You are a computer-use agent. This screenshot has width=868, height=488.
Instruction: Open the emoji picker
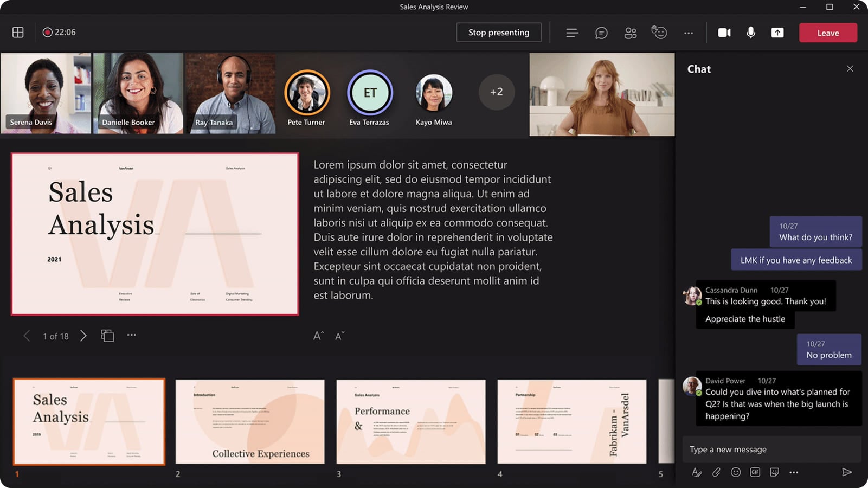[735, 472]
